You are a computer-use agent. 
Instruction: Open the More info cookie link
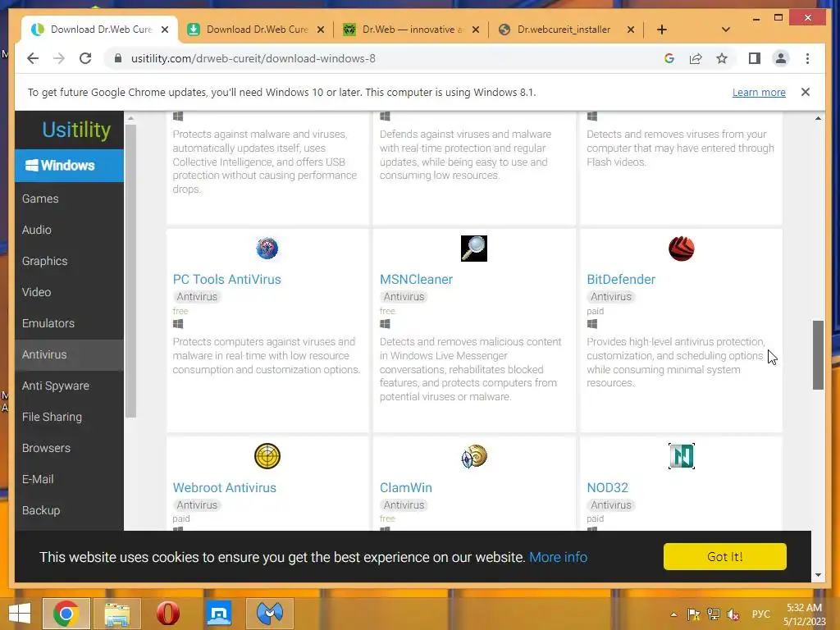(558, 557)
